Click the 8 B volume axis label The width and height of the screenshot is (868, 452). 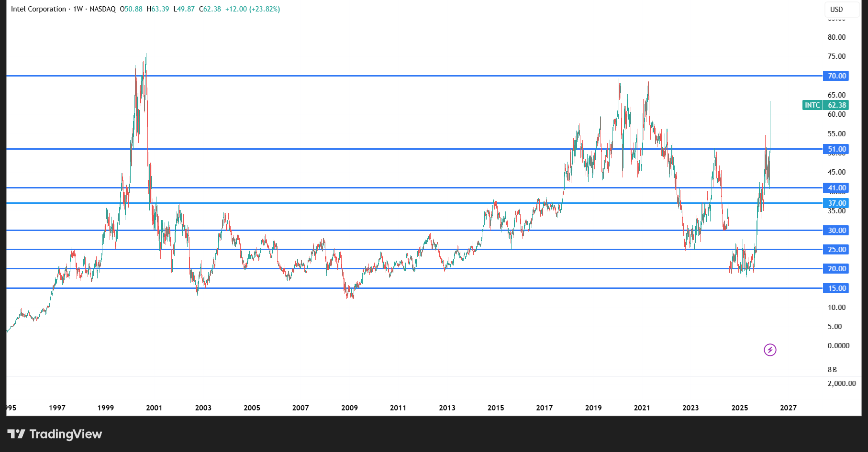click(x=833, y=369)
